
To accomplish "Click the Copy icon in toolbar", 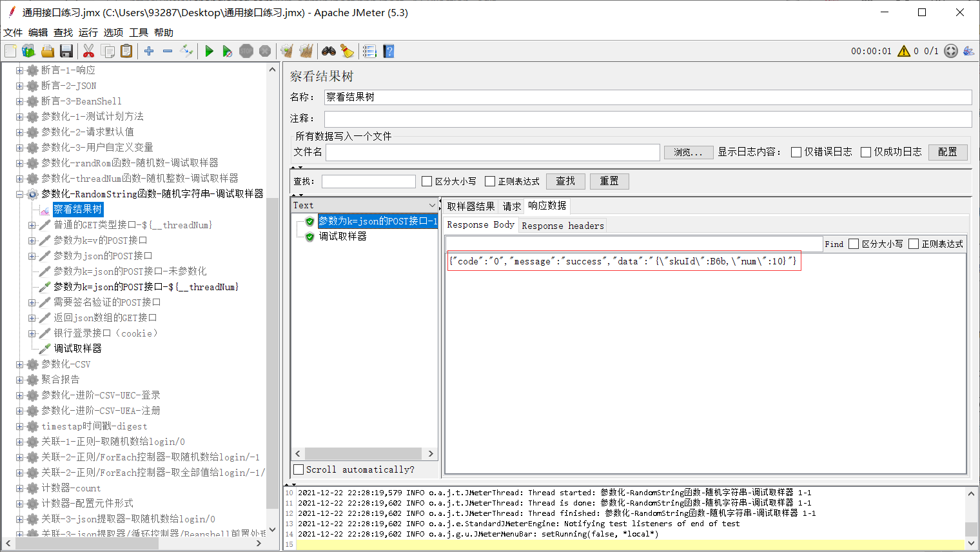I will 108,51.
